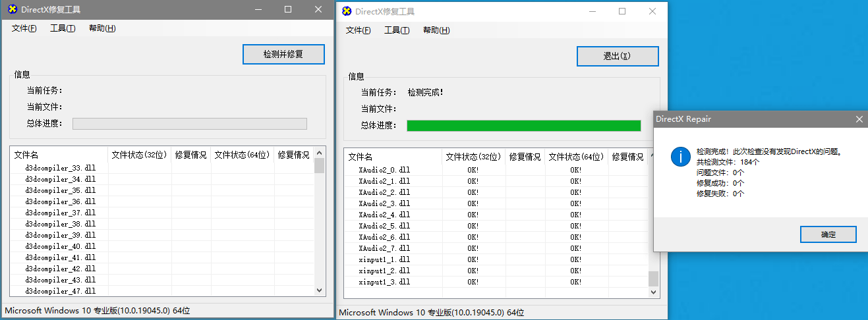Viewport: 868px width, 320px height.
Task: Close the DirectX Repair dialog
Action: [859, 119]
